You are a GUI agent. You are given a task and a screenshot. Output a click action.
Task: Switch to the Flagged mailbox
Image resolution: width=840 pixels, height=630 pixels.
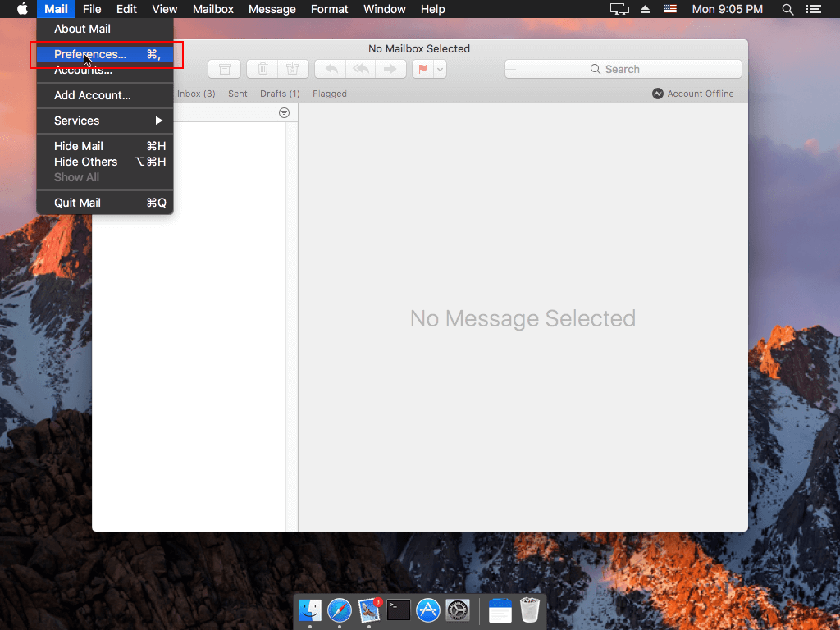click(329, 94)
